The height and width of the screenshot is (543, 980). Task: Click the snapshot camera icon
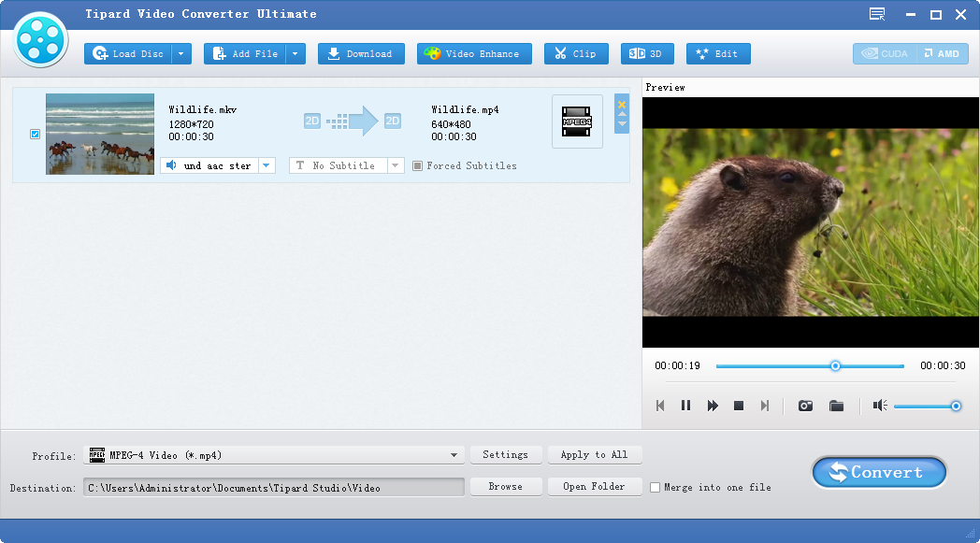(x=805, y=406)
